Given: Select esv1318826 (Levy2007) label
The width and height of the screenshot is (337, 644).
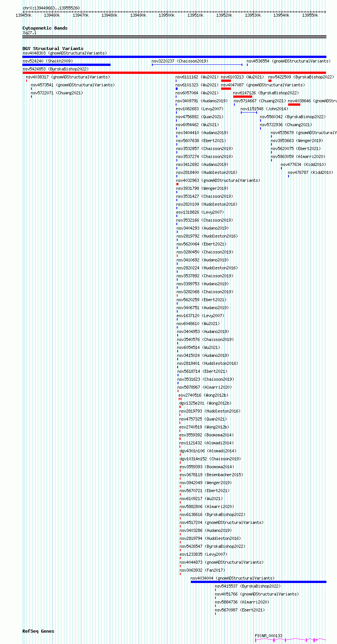Looking at the screenshot, I should [x=200, y=212].
